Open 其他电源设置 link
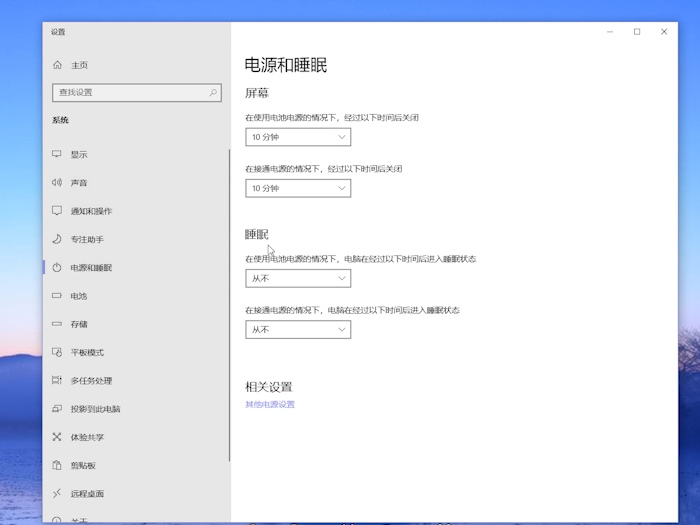Image resolution: width=700 pixels, height=525 pixels. click(x=270, y=404)
